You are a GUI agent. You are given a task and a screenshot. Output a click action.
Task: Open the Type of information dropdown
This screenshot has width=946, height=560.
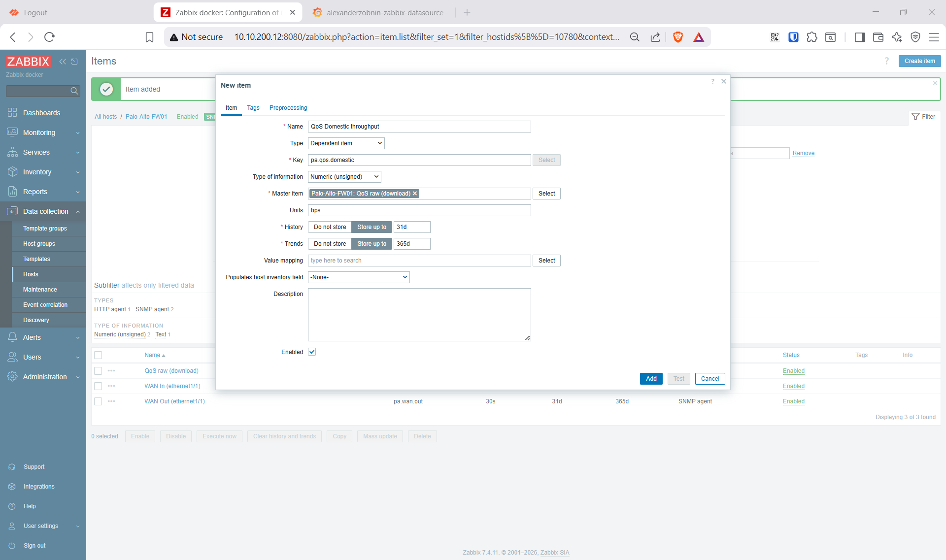click(x=344, y=177)
